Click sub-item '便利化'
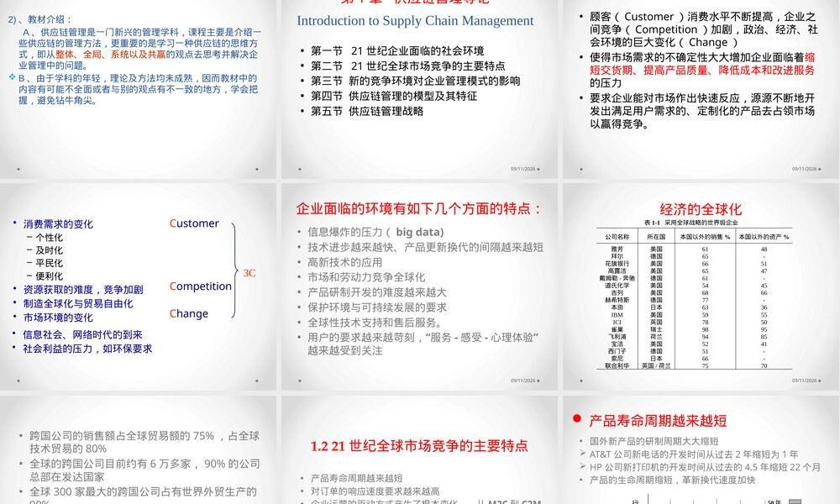 [49, 276]
